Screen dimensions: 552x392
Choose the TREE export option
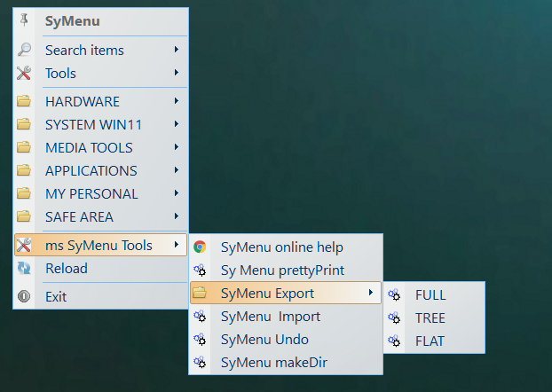[x=435, y=318]
